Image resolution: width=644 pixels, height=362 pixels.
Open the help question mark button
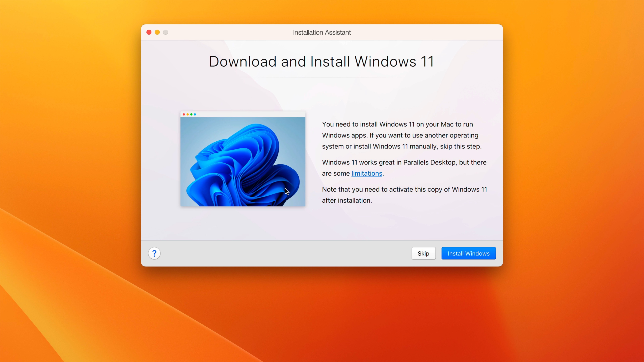pos(154,253)
